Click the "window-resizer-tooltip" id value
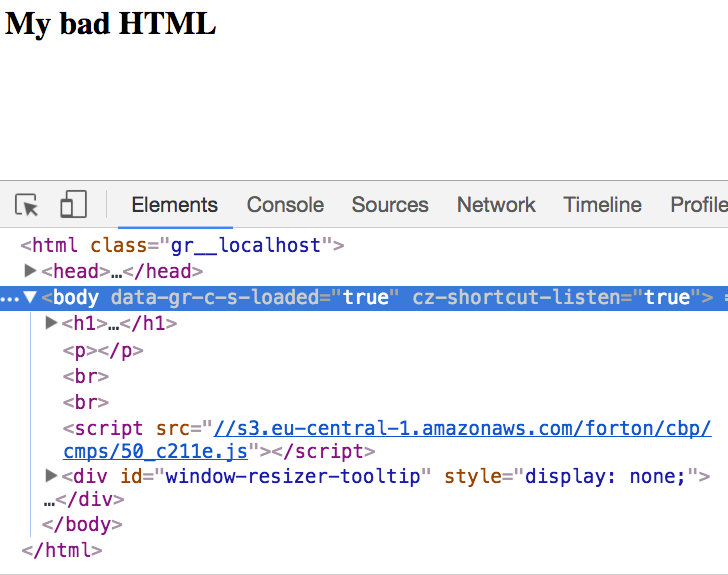 pos(293,476)
